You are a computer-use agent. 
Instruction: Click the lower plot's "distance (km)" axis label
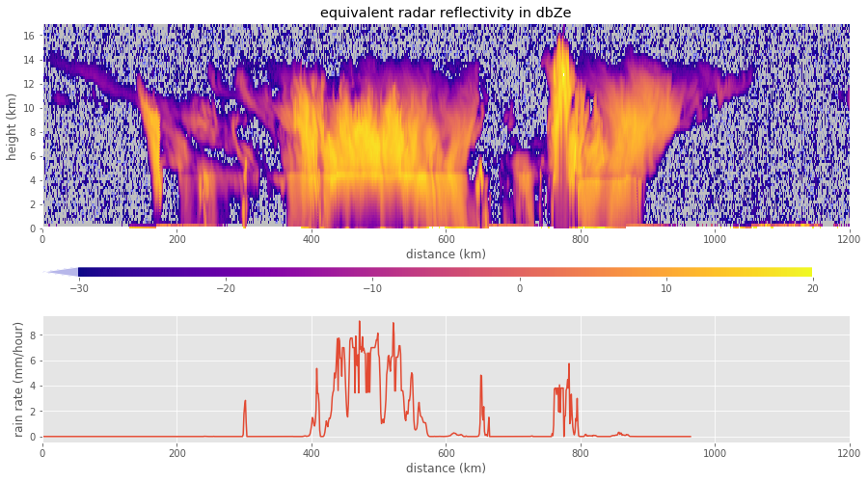click(446, 469)
